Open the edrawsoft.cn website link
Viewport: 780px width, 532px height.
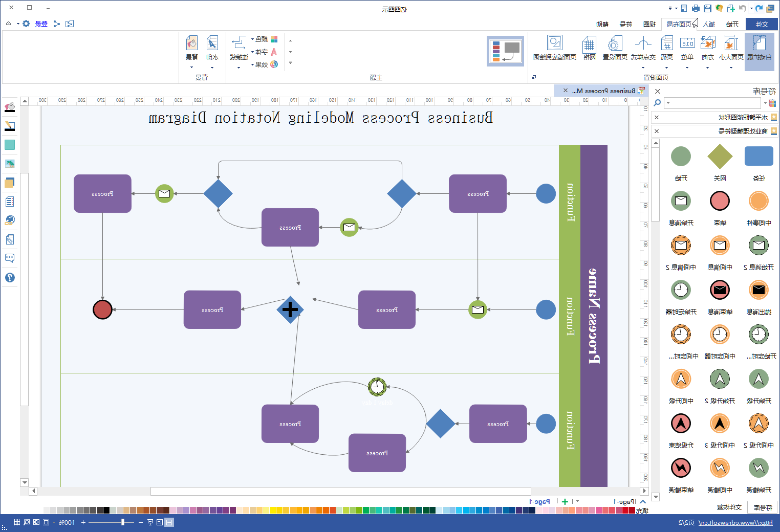click(735, 523)
